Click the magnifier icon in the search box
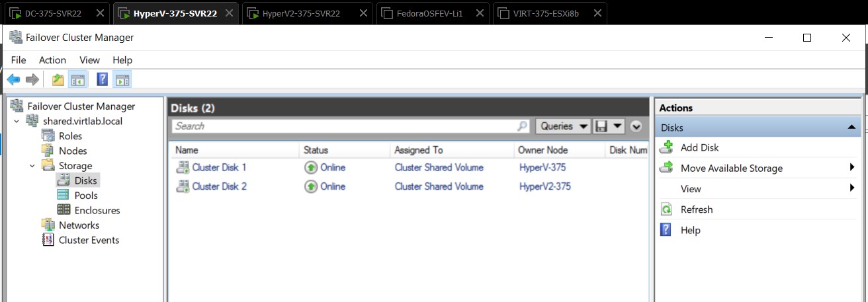868x302 pixels. (522, 126)
